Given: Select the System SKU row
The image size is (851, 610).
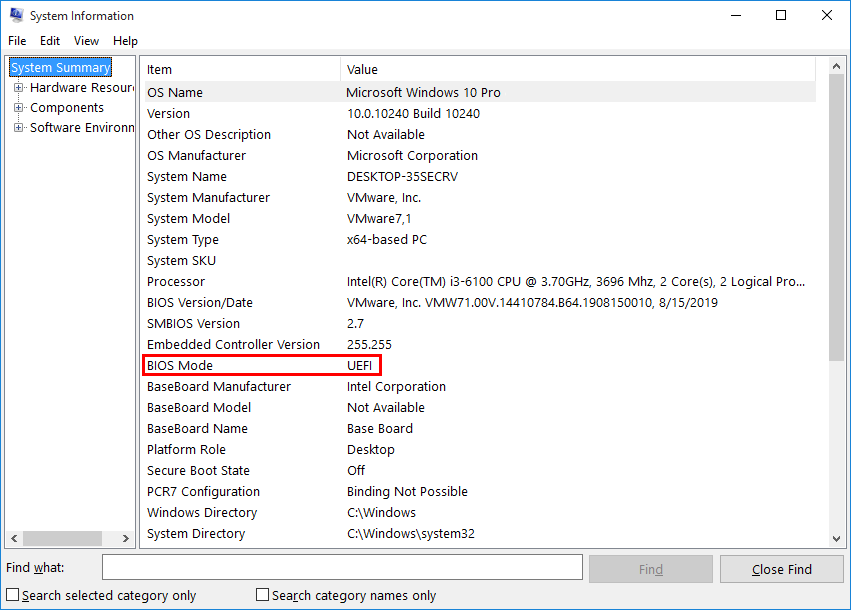Looking at the screenshot, I should pyautogui.click(x=480, y=260).
